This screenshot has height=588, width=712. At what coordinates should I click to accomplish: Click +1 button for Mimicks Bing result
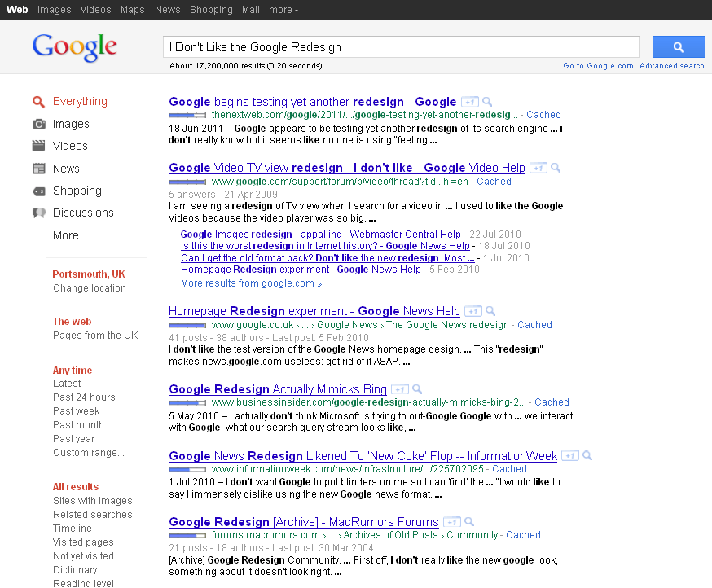click(400, 389)
